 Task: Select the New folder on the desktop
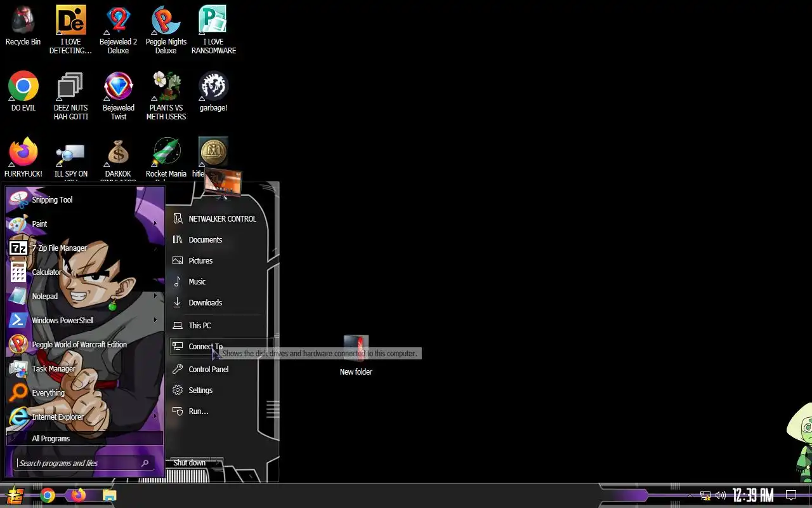click(x=356, y=356)
